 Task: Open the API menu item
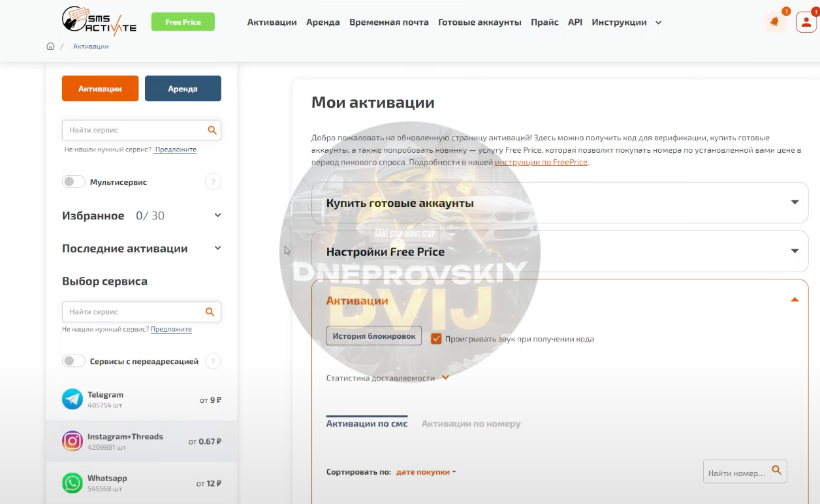click(575, 22)
